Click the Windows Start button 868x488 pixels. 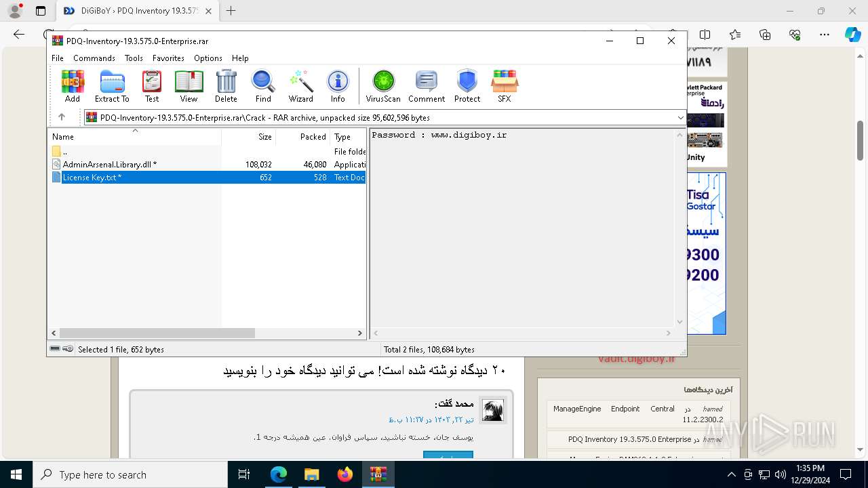point(16,474)
